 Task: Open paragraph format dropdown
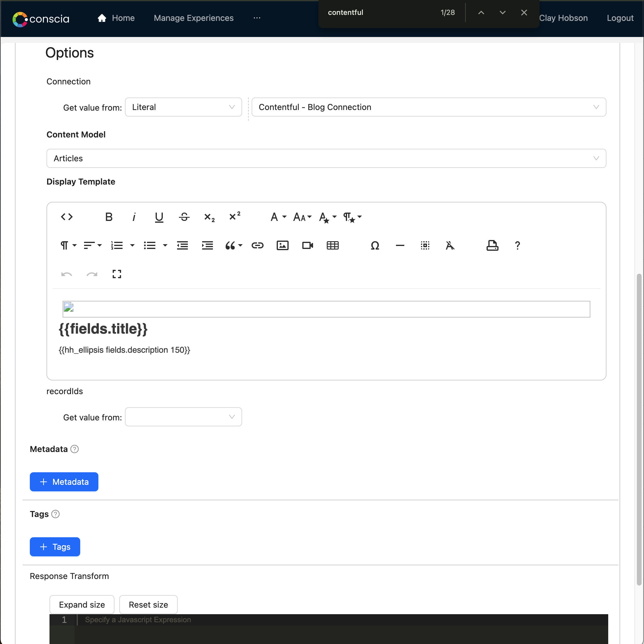68,246
